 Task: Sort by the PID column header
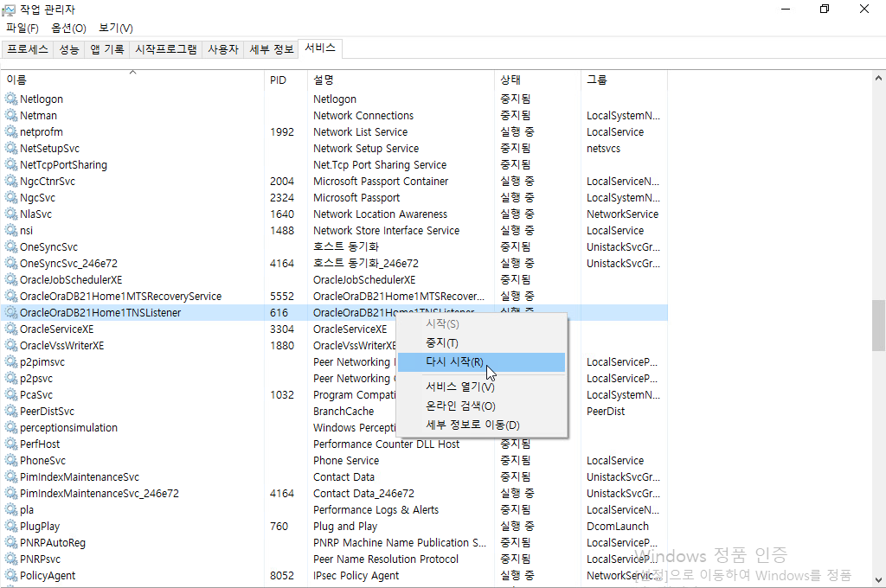point(286,80)
